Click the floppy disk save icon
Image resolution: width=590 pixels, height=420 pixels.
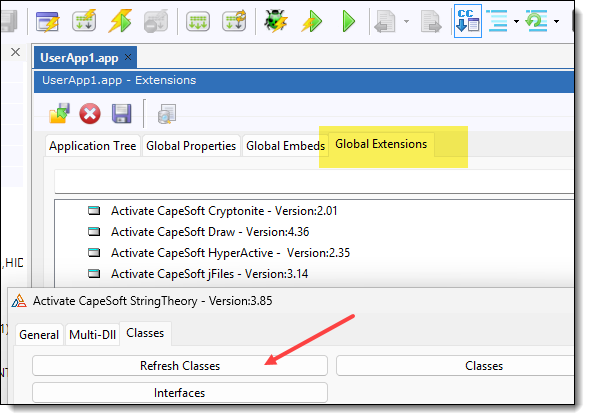tap(122, 113)
